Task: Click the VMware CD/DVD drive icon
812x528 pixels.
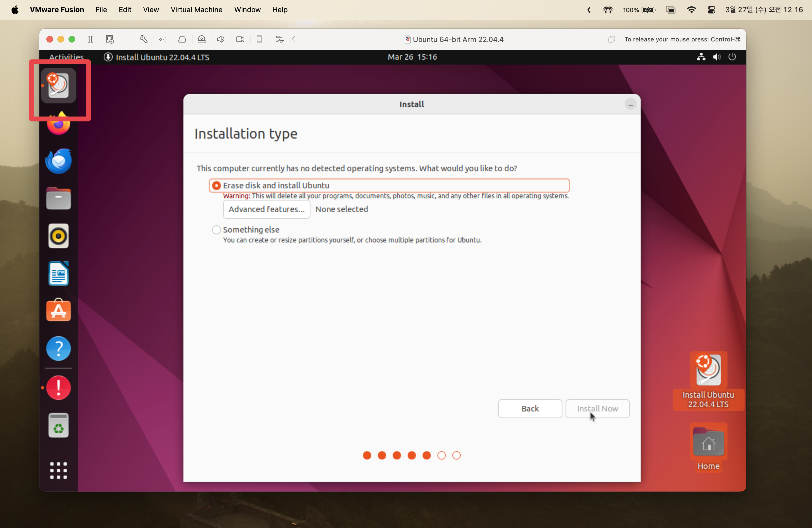Action: click(202, 39)
